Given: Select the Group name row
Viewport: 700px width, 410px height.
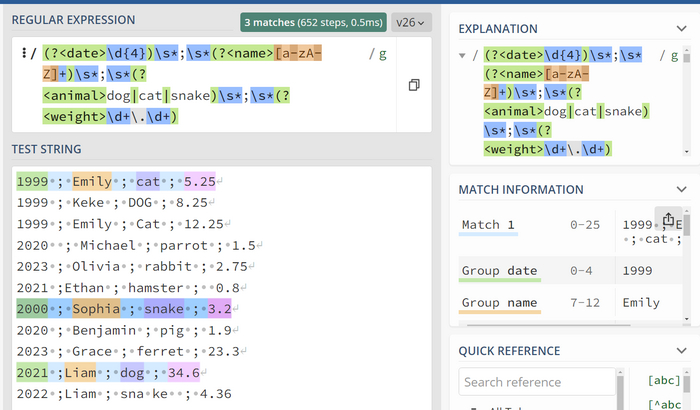Looking at the screenshot, I should click(499, 303).
